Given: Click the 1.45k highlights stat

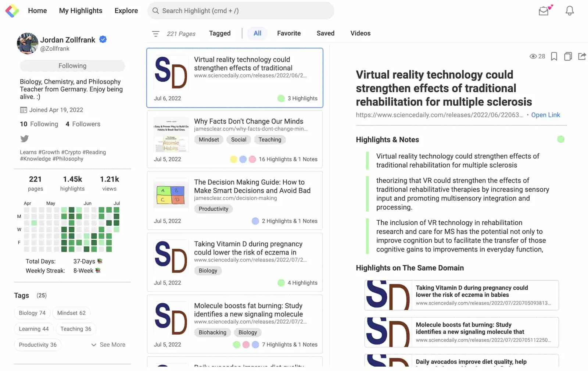Looking at the screenshot, I should coord(72,183).
